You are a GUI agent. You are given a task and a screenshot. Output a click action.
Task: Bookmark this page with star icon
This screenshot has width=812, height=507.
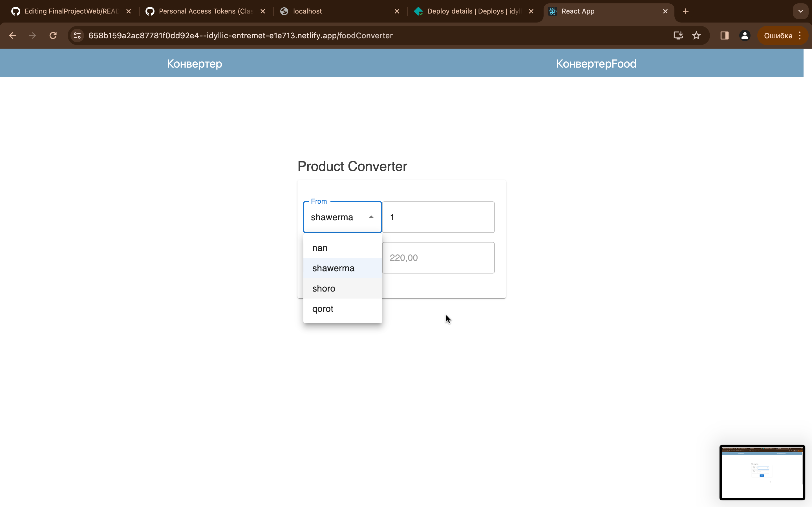tap(696, 35)
